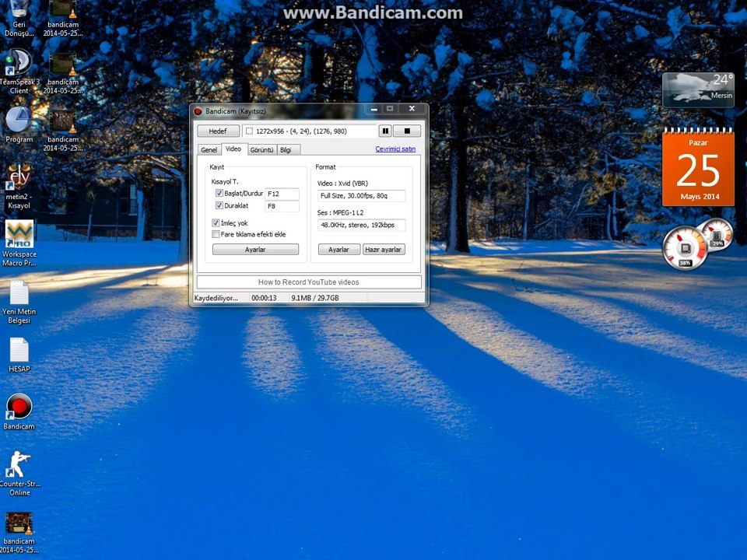
Task: Select the HESAP text file icon
Action: tap(19, 355)
